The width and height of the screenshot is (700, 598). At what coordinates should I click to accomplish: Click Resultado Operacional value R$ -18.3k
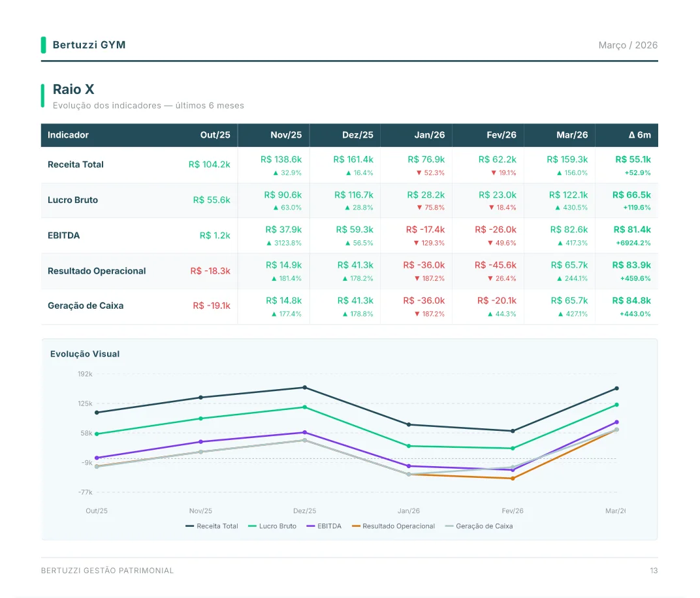[210, 271]
